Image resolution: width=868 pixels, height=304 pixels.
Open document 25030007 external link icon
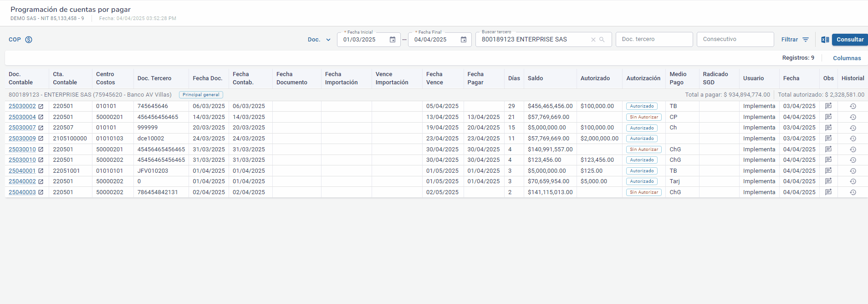click(x=41, y=128)
